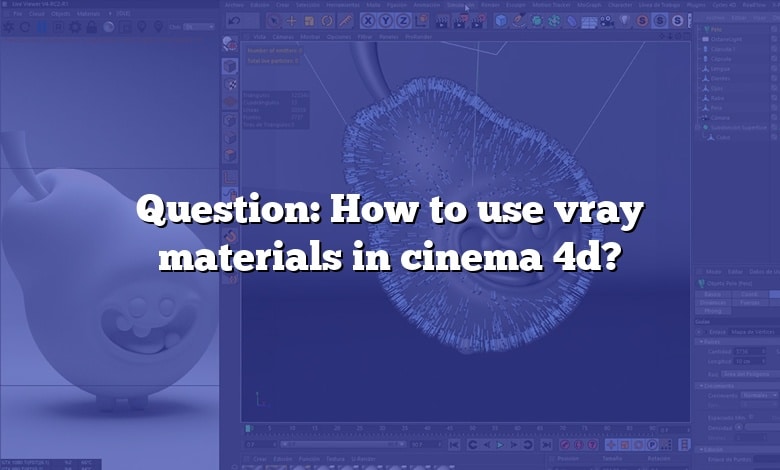Select the Live Selection arrow tool
Screen dimensions: 780x470
273,21
